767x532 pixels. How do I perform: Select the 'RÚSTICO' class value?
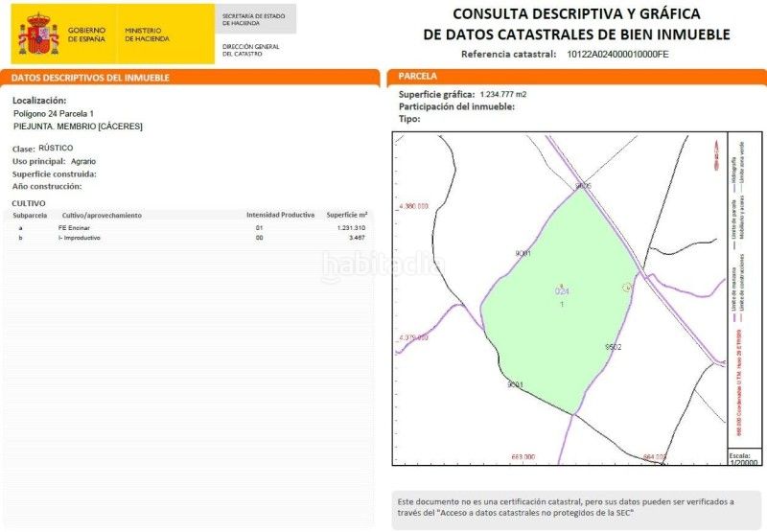(x=56, y=148)
